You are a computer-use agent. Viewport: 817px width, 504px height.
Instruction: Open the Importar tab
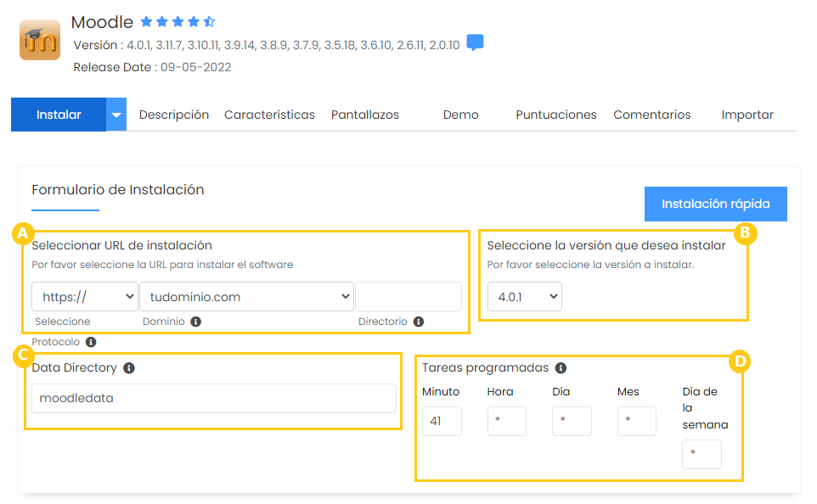747,115
